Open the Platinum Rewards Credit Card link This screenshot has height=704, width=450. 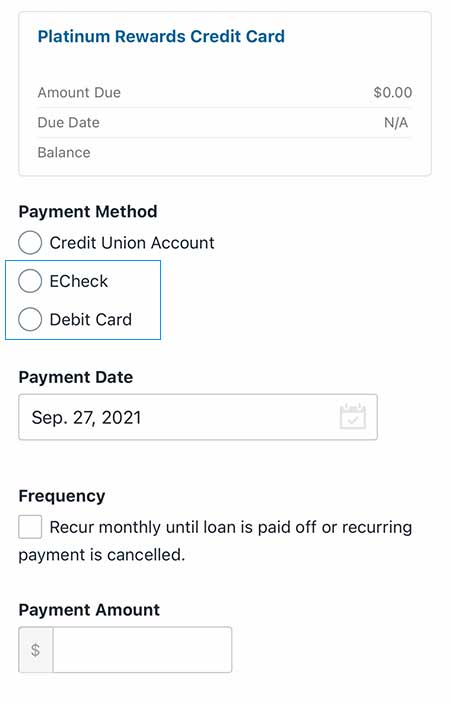(x=161, y=36)
